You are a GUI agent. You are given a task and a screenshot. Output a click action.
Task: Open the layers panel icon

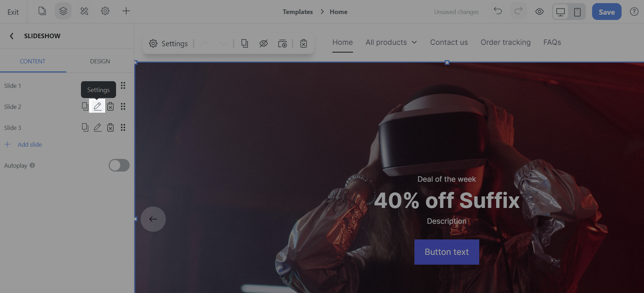tap(63, 11)
